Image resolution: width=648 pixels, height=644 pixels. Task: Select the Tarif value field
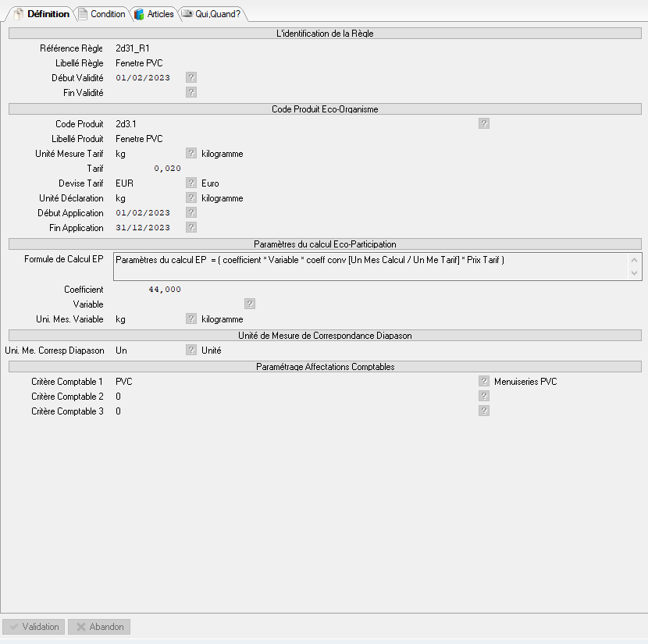(148, 169)
